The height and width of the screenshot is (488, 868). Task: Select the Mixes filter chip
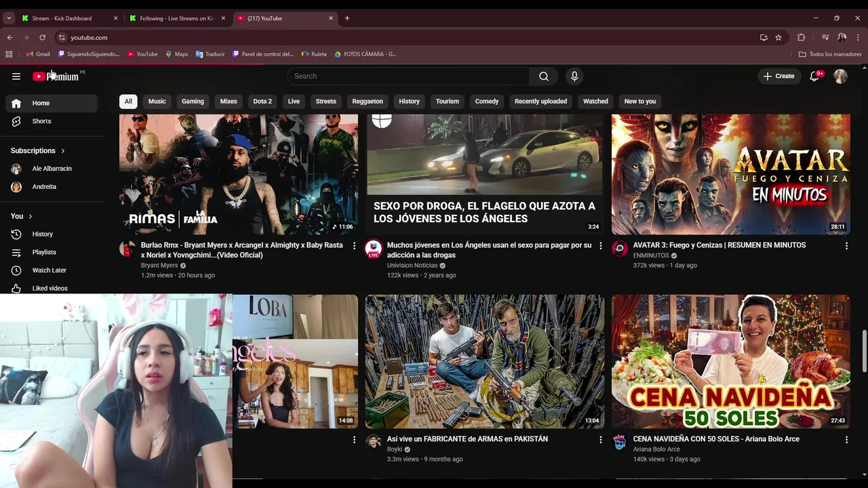point(229,102)
